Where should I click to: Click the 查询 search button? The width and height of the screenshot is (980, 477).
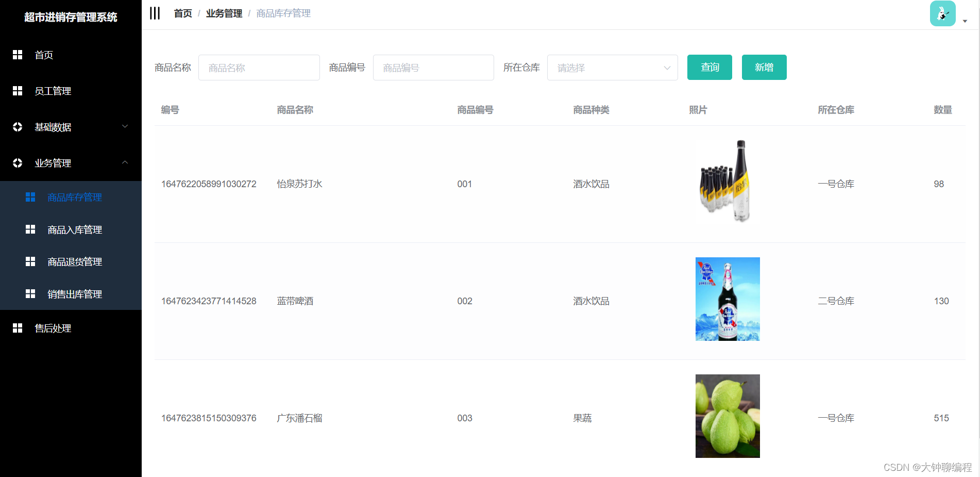tap(709, 67)
